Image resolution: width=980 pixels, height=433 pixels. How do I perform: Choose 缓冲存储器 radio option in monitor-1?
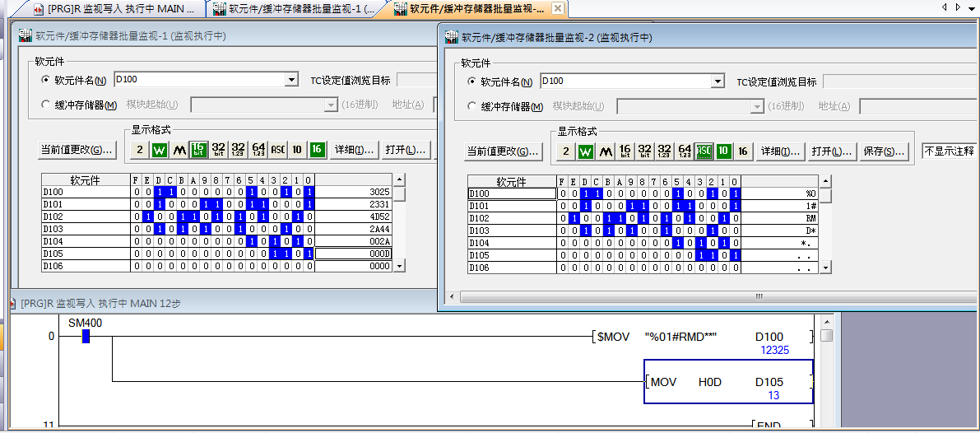tap(45, 105)
